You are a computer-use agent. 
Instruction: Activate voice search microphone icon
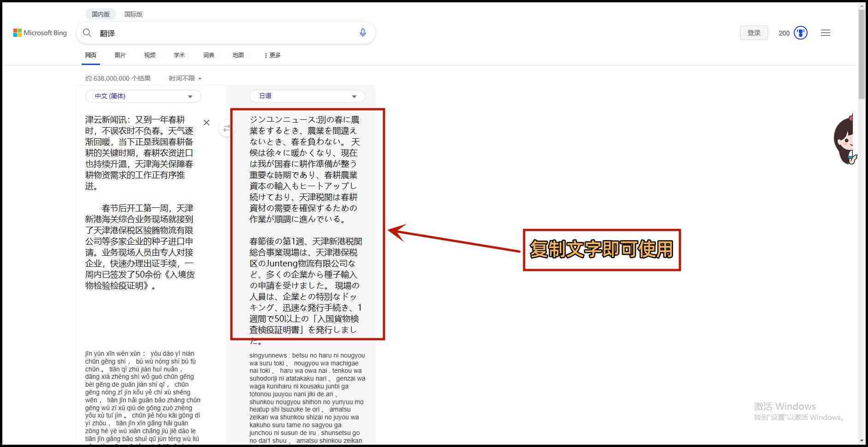tap(363, 33)
